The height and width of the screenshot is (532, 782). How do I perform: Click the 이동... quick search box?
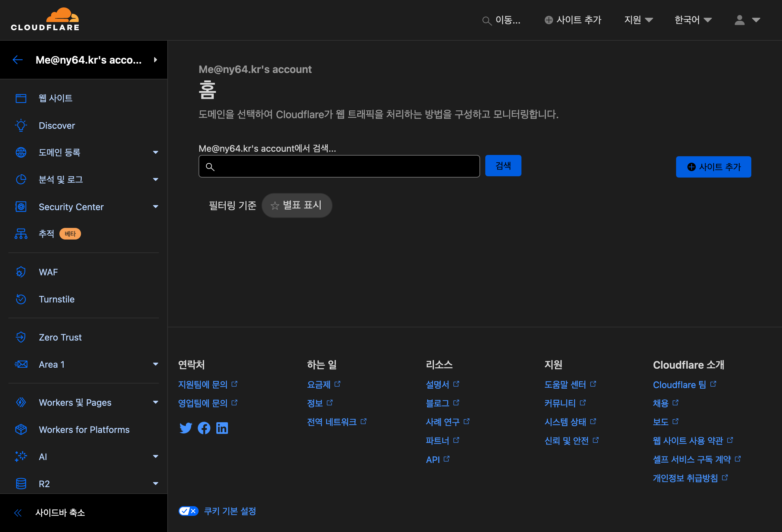[x=501, y=20]
